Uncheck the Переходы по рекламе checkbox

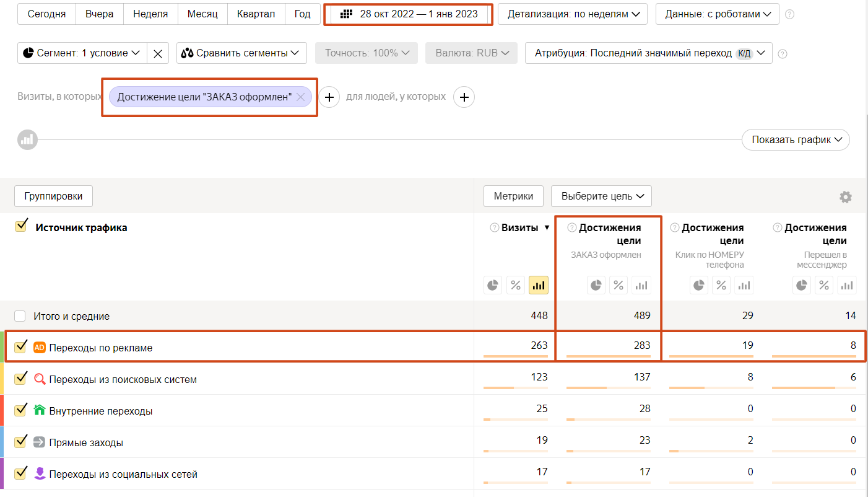tap(20, 347)
